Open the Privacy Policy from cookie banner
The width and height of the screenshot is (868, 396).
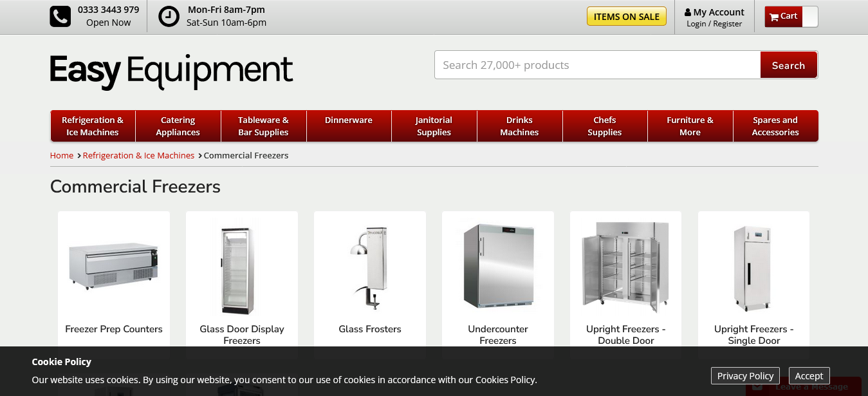745,376
